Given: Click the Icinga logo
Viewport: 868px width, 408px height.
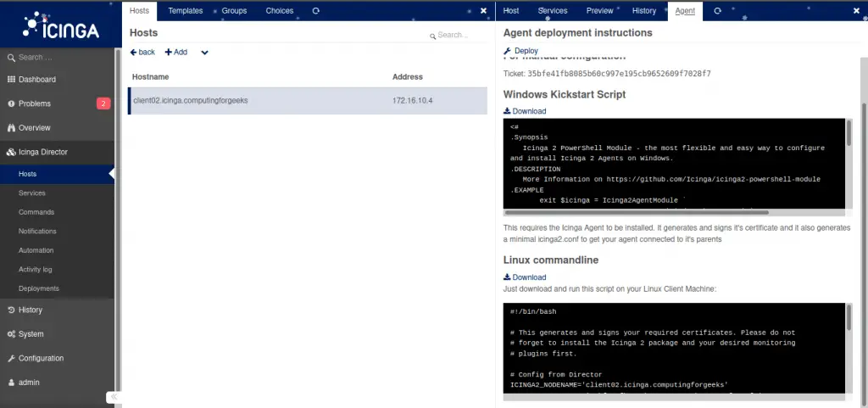Looking at the screenshot, I should [60, 25].
